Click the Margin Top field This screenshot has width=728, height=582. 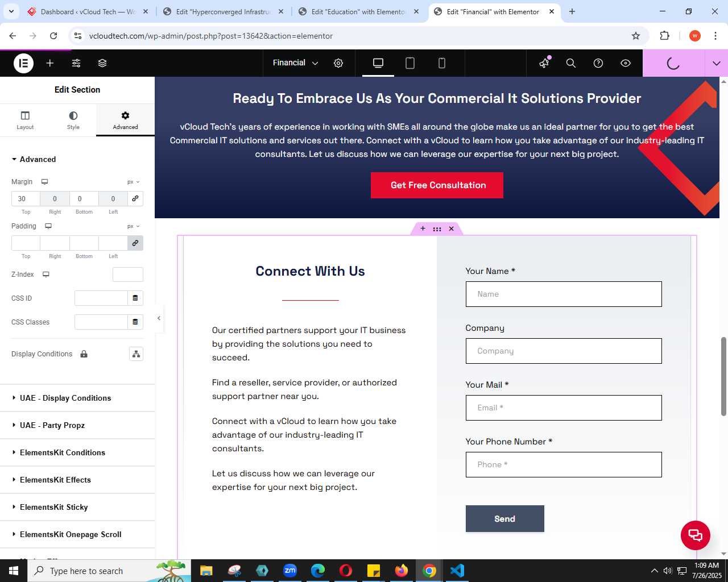coord(26,199)
